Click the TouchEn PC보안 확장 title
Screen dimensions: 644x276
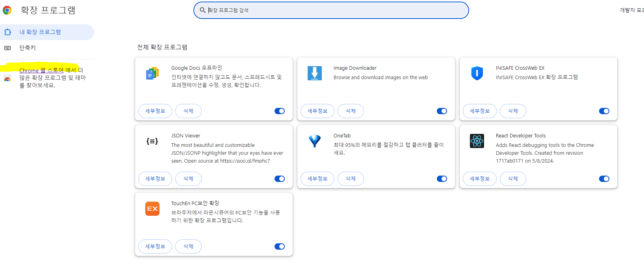[x=195, y=203]
